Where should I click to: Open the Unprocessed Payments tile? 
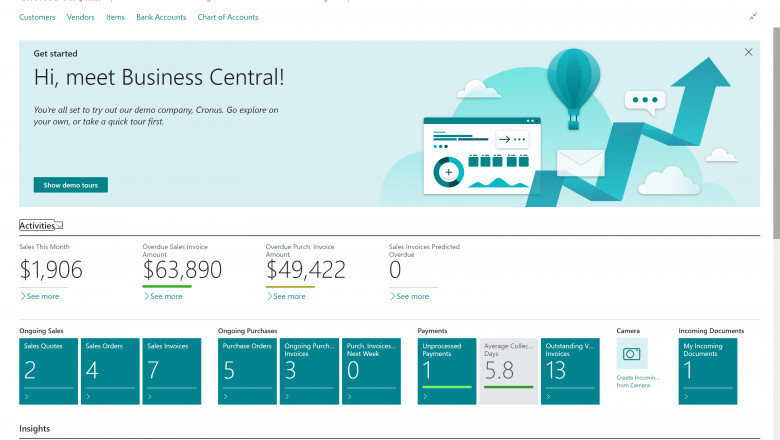coord(447,371)
